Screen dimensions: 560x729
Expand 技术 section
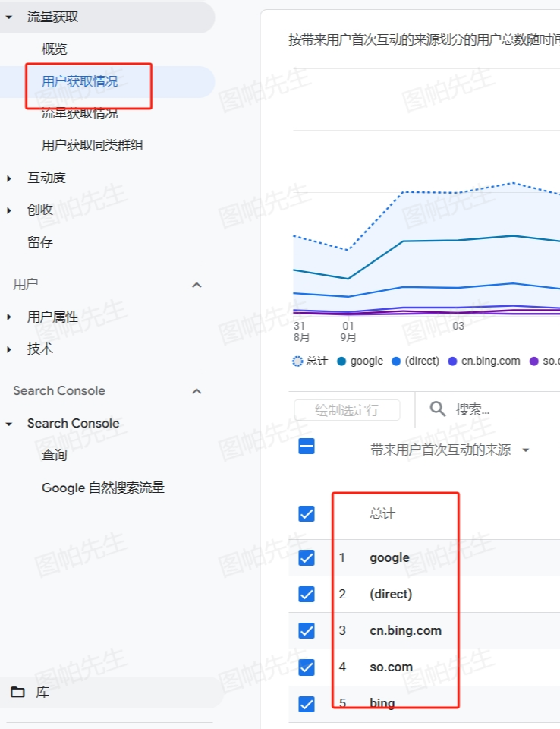tap(9, 349)
